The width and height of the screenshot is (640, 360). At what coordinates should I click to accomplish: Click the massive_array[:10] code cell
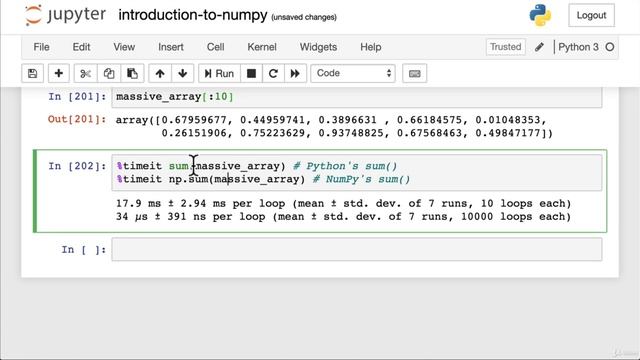coord(357,97)
